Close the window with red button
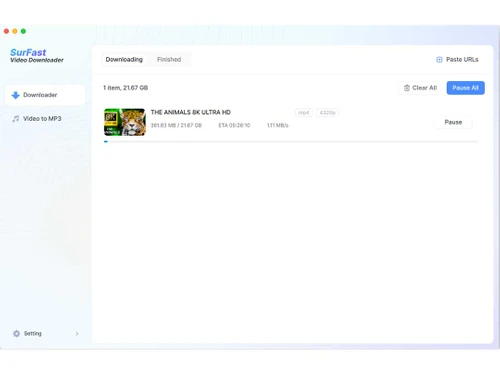The height and width of the screenshot is (375, 500). coord(6,31)
